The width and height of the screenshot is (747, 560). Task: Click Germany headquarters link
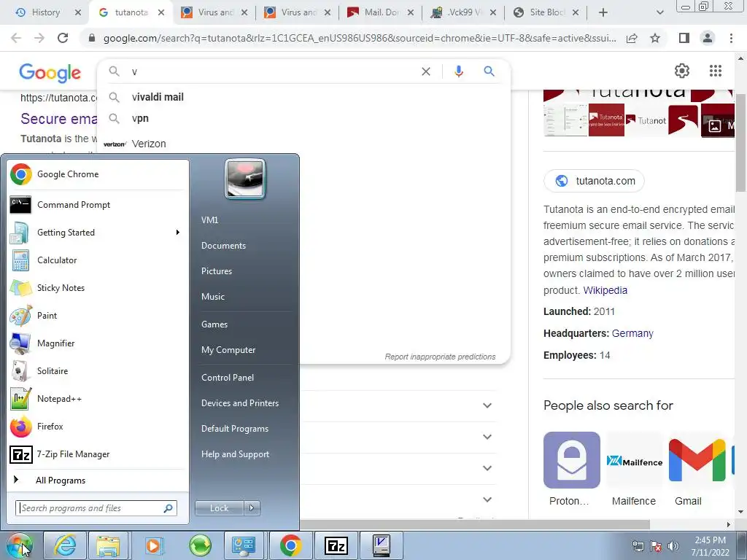click(632, 333)
